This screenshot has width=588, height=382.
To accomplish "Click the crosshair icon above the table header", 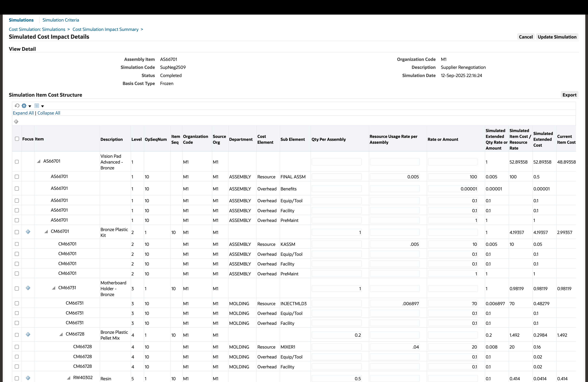I will pos(16,122).
